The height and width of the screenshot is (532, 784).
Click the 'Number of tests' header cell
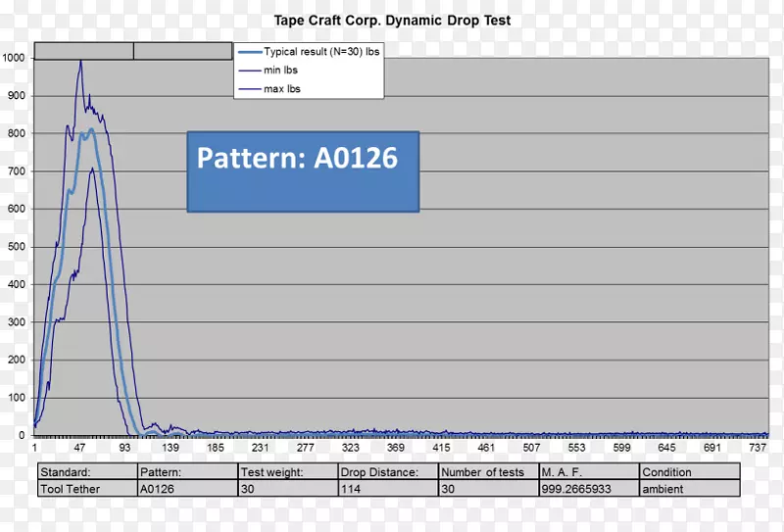[489, 472]
